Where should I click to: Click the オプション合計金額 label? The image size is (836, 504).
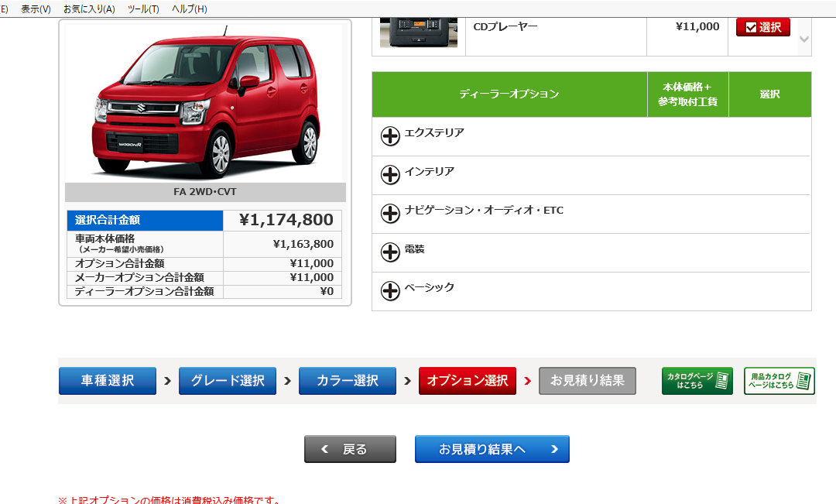tap(119, 263)
